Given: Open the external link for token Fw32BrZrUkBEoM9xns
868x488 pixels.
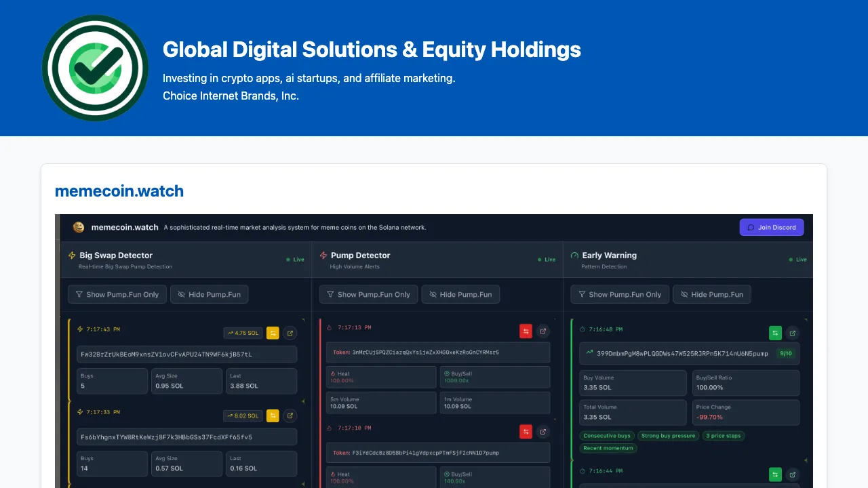Looking at the screenshot, I should [291, 333].
